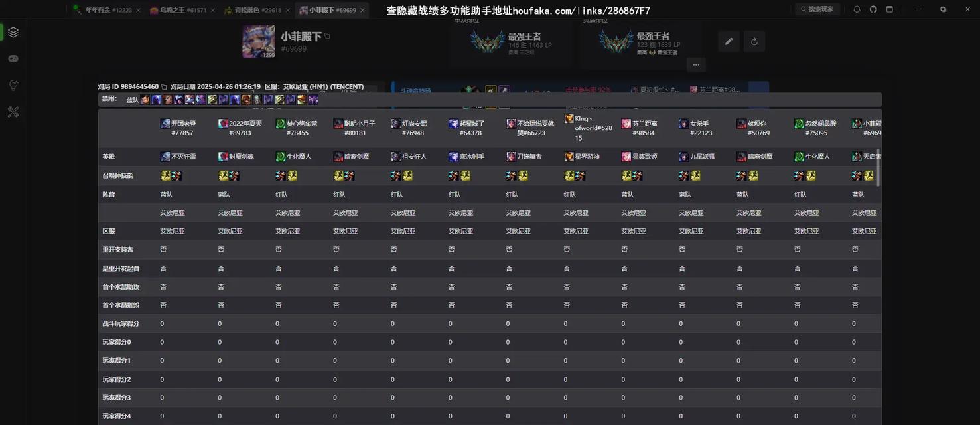Click the 封魔剑魂 champion icon
The width and height of the screenshot is (980, 425).
[223, 157]
